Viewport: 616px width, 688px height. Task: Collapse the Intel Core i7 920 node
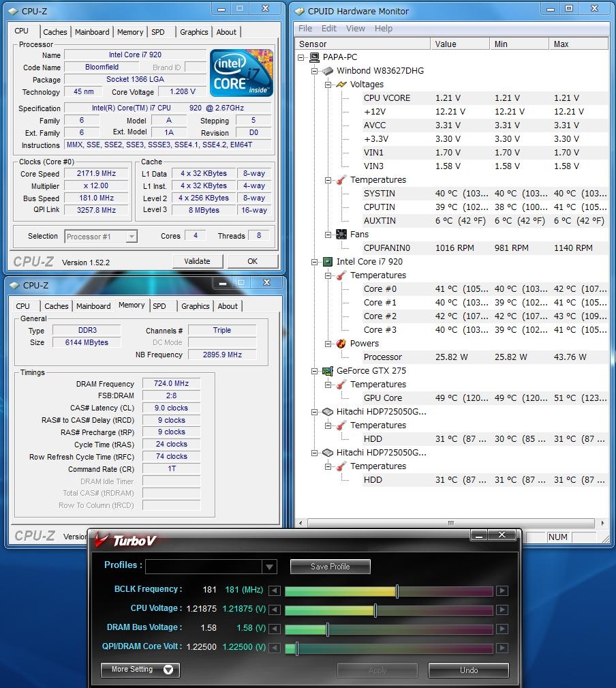click(314, 262)
